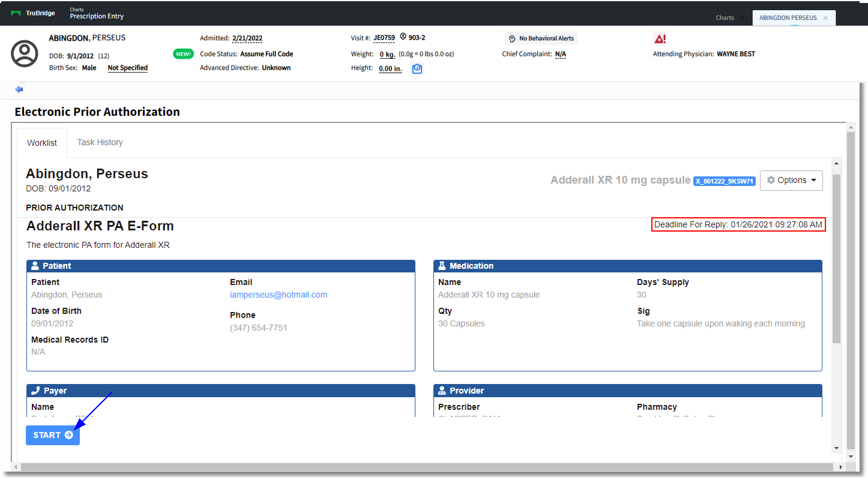Click the inner form vertical scrollbar thumb

(x=836, y=259)
